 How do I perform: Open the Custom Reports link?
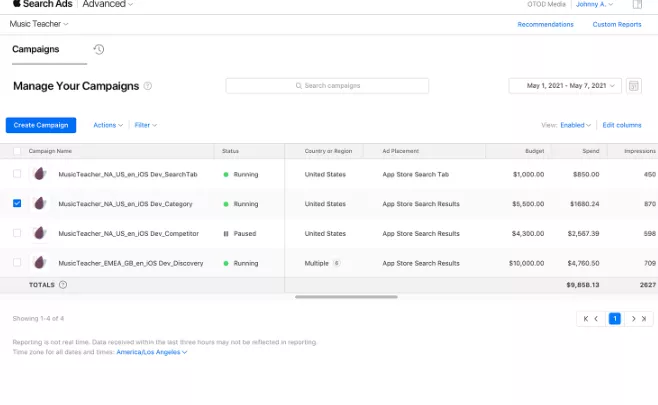617,25
